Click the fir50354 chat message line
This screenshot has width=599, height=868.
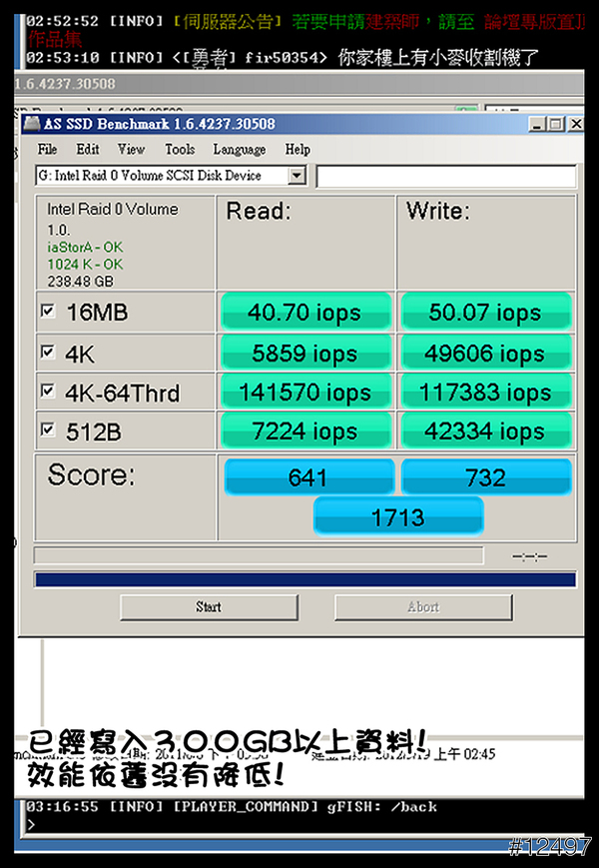pos(283,58)
